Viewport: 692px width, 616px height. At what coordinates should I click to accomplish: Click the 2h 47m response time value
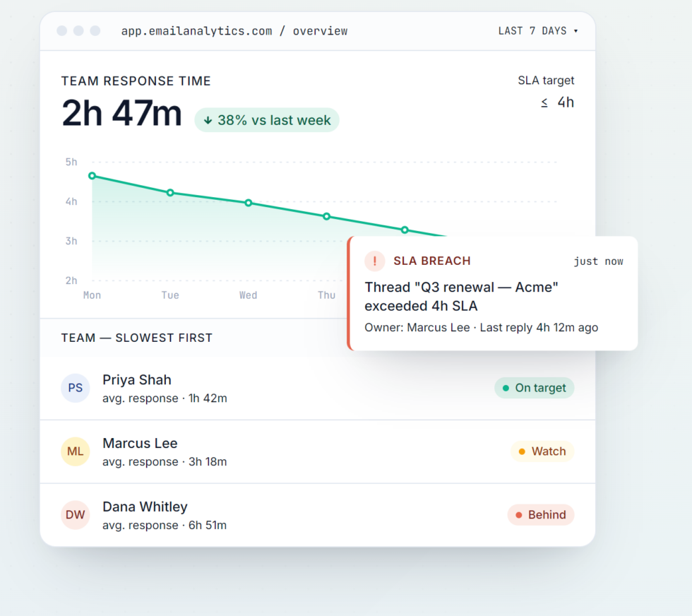click(121, 114)
